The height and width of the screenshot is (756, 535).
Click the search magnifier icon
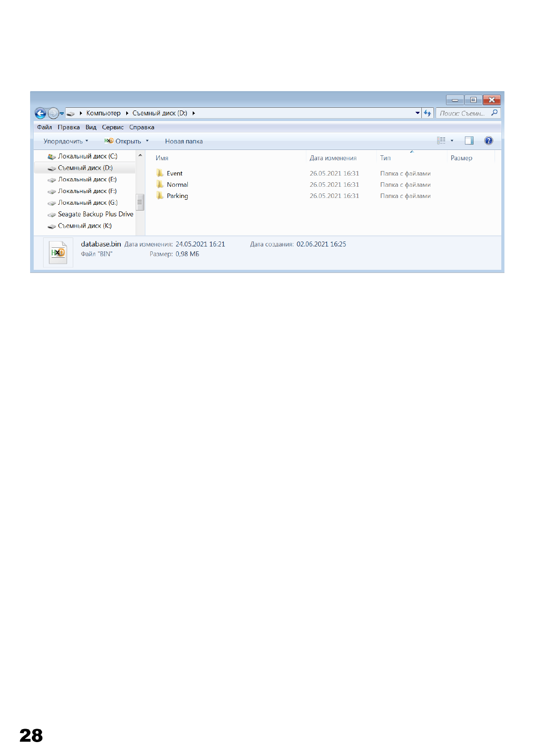pyautogui.click(x=494, y=113)
